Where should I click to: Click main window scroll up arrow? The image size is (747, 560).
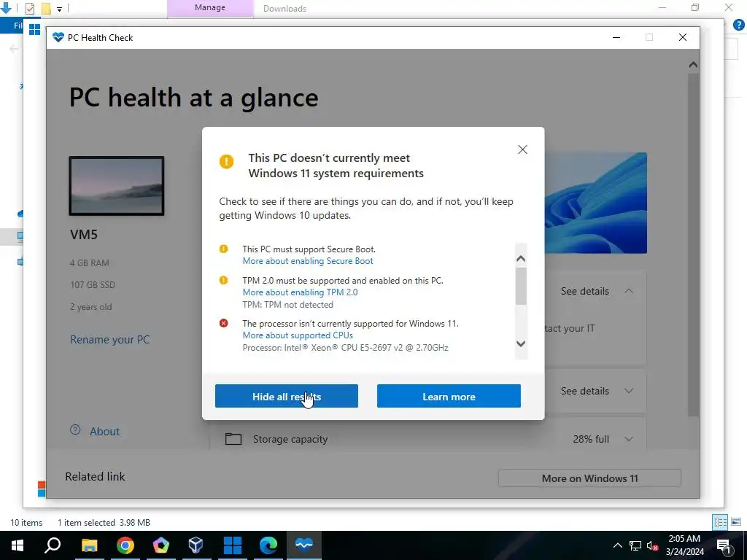[x=693, y=65]
